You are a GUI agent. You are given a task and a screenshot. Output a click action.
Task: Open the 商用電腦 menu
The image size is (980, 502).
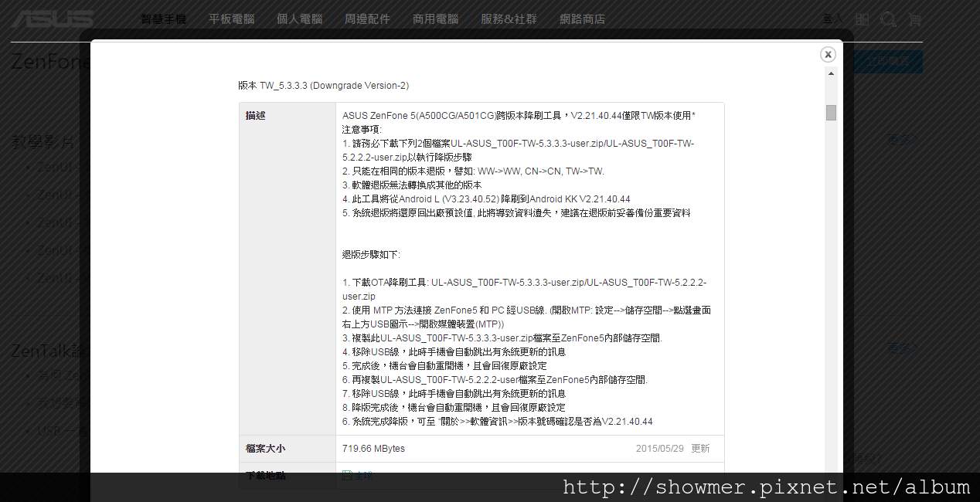[x=436, y=19]
